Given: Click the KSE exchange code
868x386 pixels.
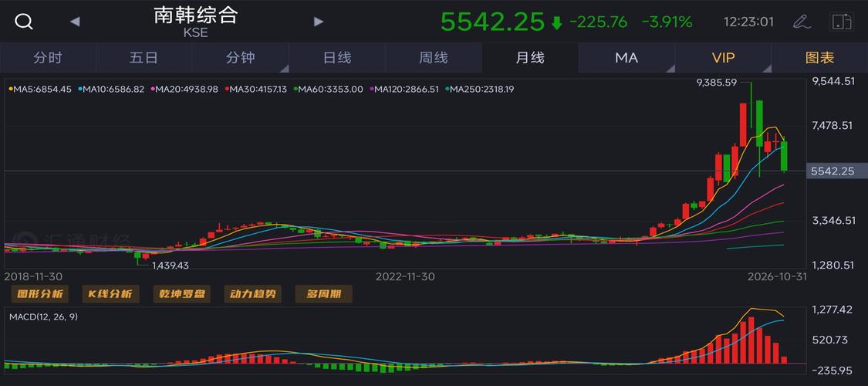Looking at the screenshot, I should [x=196, y=32].
